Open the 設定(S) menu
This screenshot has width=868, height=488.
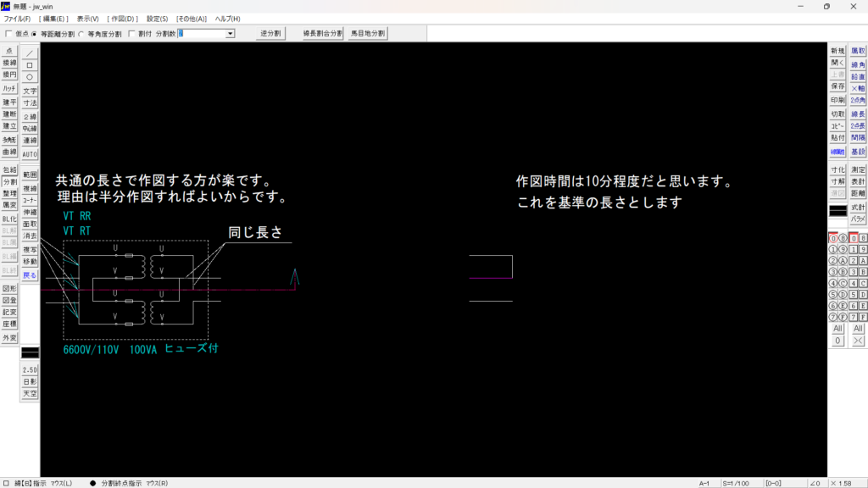tap(157, 19)
